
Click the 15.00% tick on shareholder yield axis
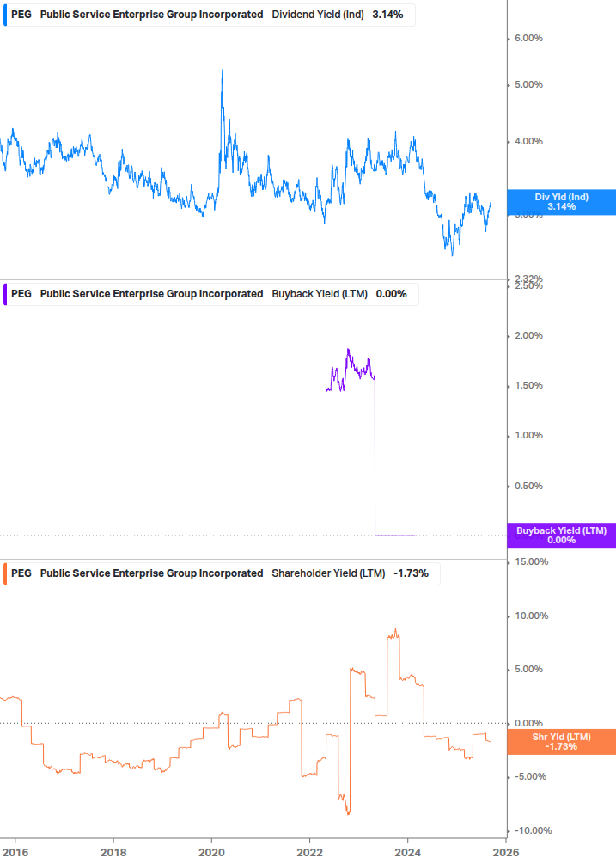531,561
